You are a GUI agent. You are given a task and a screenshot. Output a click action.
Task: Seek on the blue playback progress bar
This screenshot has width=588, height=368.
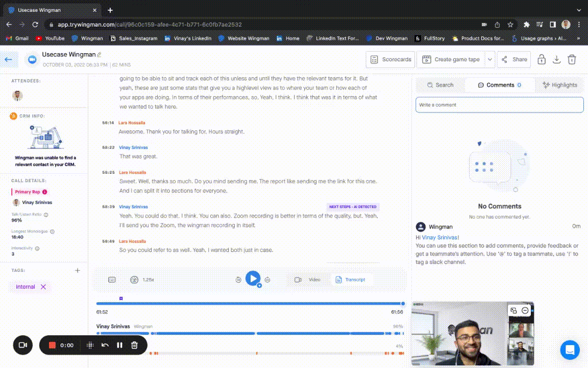tap(250, 304)
